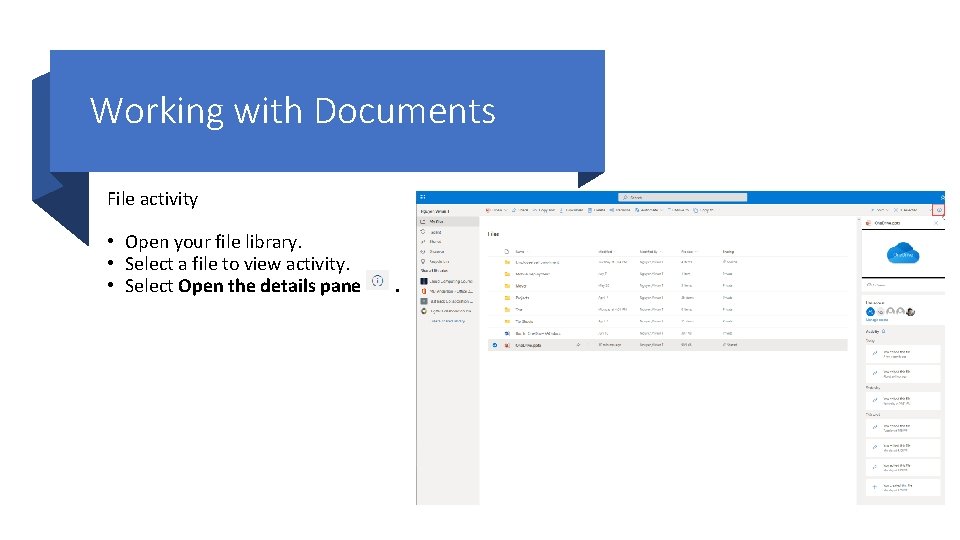Click the bell icon beside Activity
The height and width of the screenshot is (540, 960).
click(883, 331)
